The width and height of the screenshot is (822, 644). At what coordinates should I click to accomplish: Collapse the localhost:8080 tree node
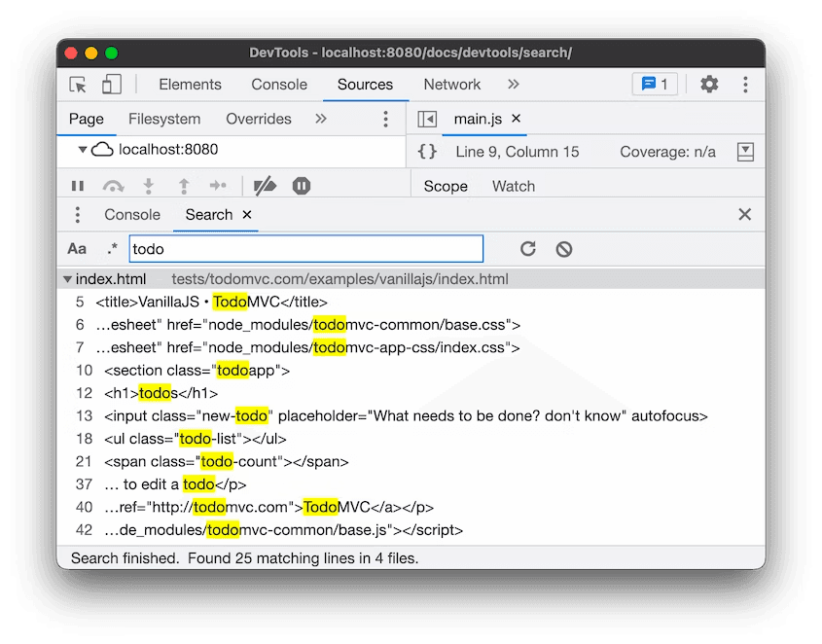83,150
